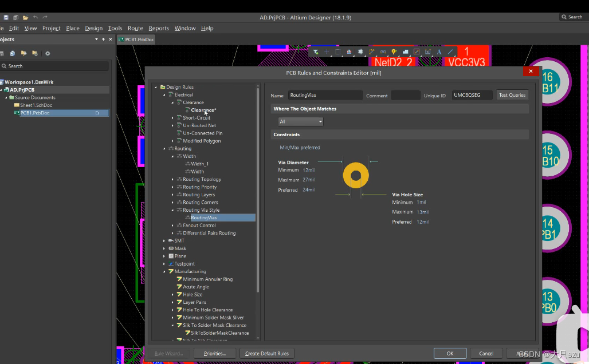
Task: Select the tune length meander tool
Action: (x=383, y=52)
